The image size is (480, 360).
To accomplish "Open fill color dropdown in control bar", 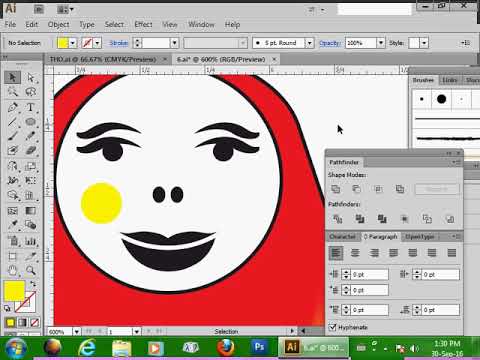I will [x=73, y=43].
